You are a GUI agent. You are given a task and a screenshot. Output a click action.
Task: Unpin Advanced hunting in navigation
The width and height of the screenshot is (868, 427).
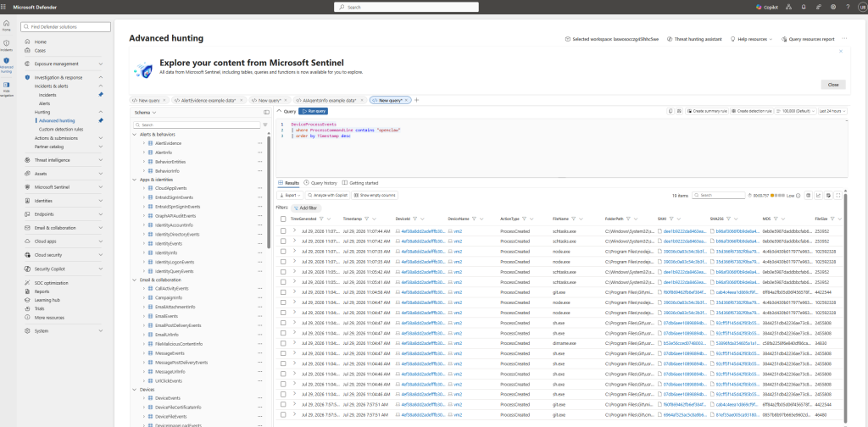[x=100, y=120]
